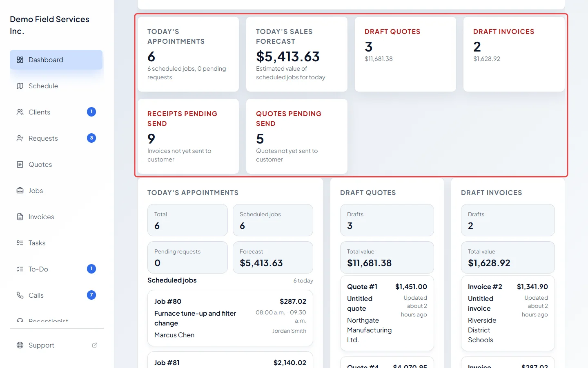Click the Draft Invoices summary card showing 2
Screen dimensions: 588x368
[x=514, y=54]
